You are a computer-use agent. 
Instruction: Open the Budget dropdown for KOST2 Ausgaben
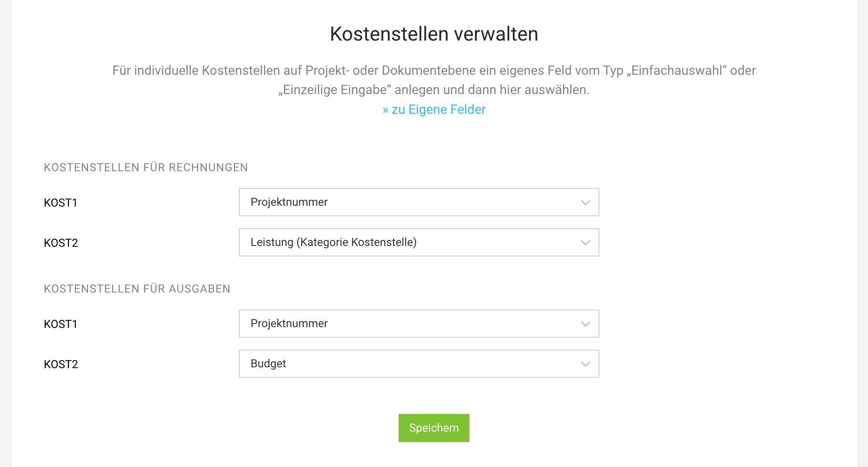coord(419,364)
